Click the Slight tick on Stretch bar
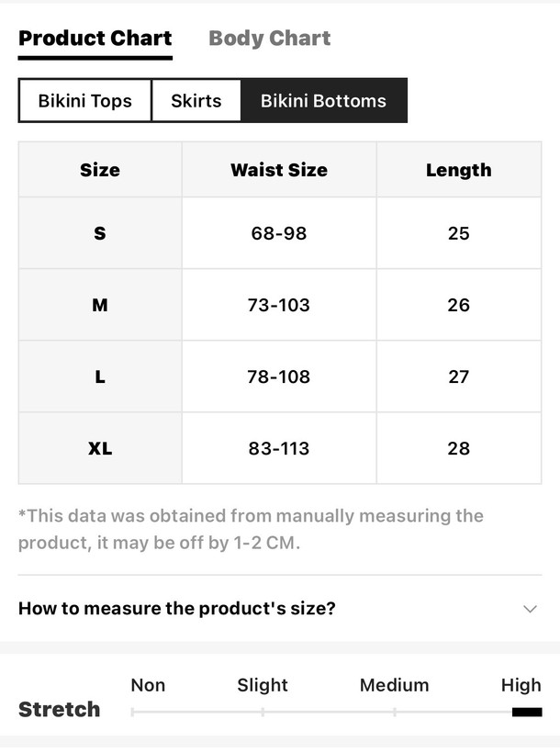 pos(263,712)
